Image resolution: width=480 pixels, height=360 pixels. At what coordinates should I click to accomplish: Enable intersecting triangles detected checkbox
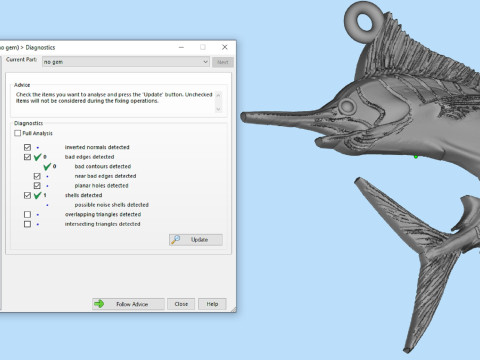coord(27,224)
